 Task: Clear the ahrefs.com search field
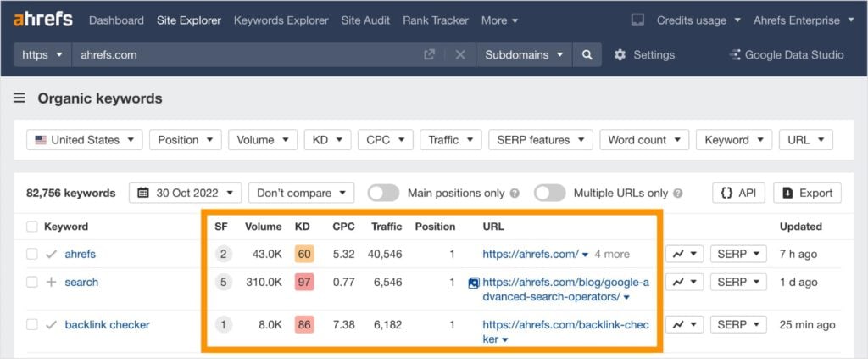click(460, 55)
